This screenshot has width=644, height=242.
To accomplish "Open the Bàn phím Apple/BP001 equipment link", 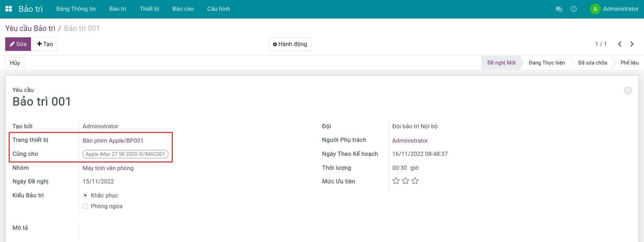I will pos(113,141).
